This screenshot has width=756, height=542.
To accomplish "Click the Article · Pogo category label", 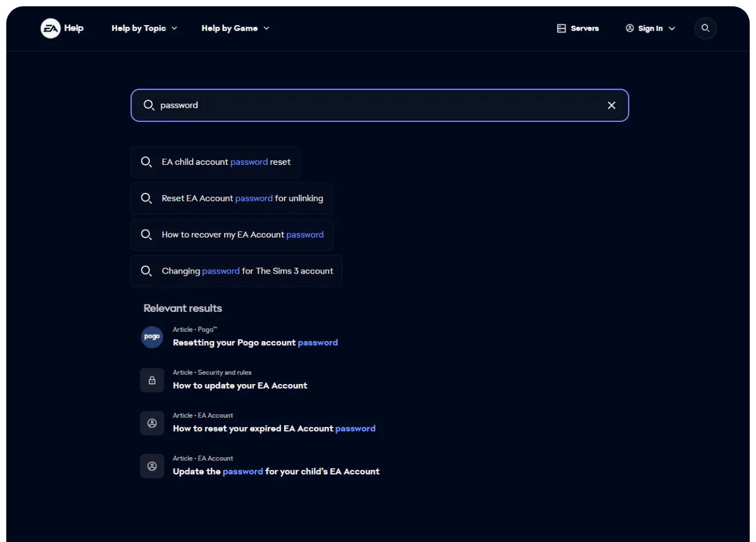I will tap(195, 330).
